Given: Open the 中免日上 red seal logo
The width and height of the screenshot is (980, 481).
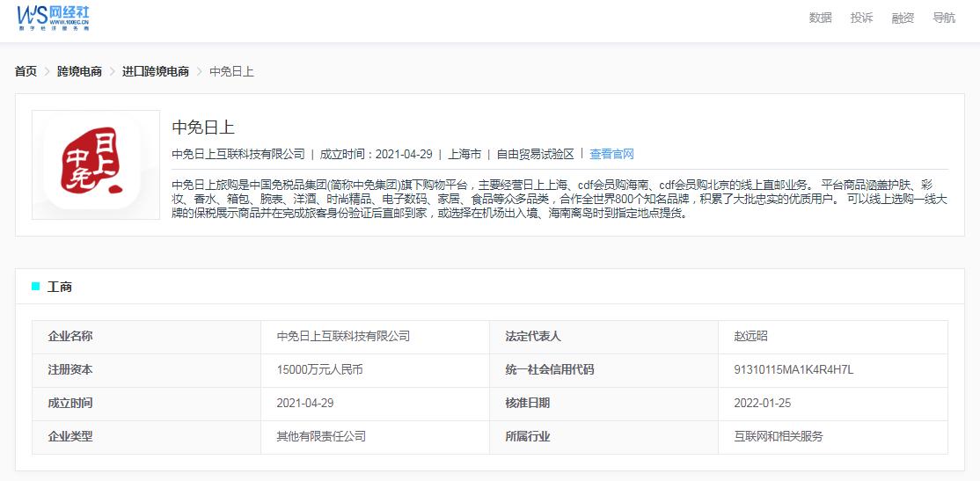Looking at the screenshot, I should [x=96, y=165].
